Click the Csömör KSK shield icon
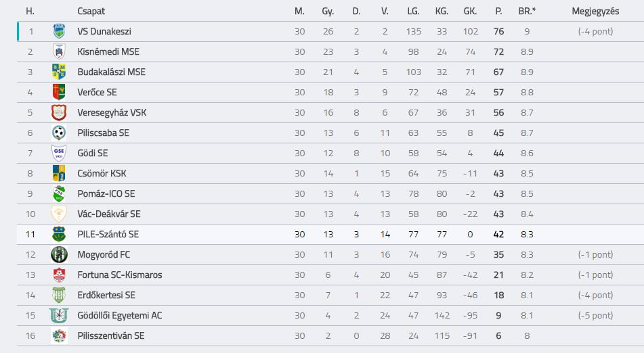Image resolution: width=644 pixels, height=353 pixels. coord(59,173)
